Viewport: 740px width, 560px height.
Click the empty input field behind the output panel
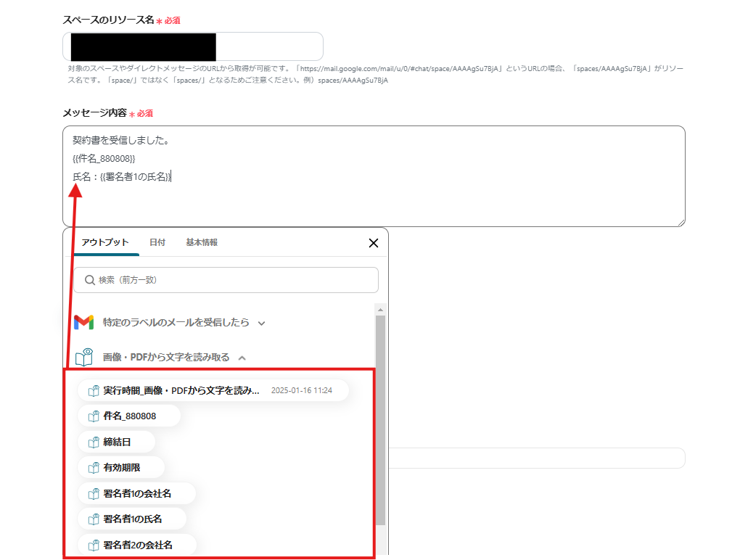click(x=537, y=458)
